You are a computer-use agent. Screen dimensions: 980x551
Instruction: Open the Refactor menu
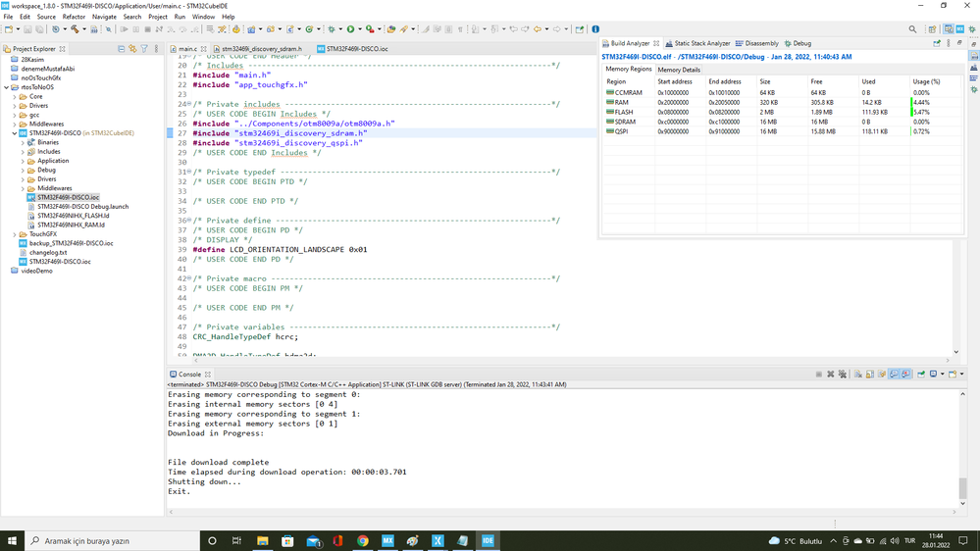point(74,17)
